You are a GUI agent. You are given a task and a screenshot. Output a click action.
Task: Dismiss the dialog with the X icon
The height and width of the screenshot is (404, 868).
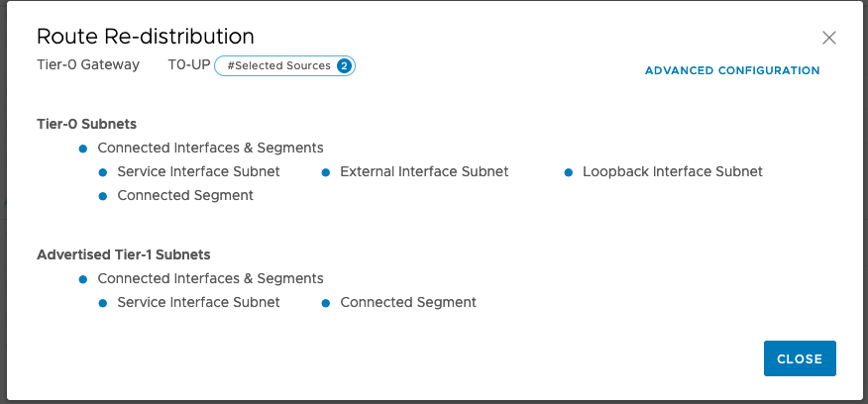point(829,39)
